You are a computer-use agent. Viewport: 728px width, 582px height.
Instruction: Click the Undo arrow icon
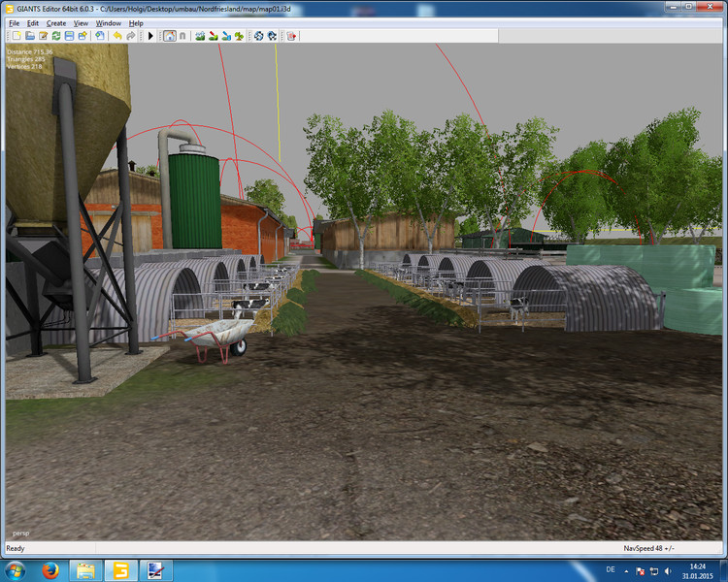117,36
